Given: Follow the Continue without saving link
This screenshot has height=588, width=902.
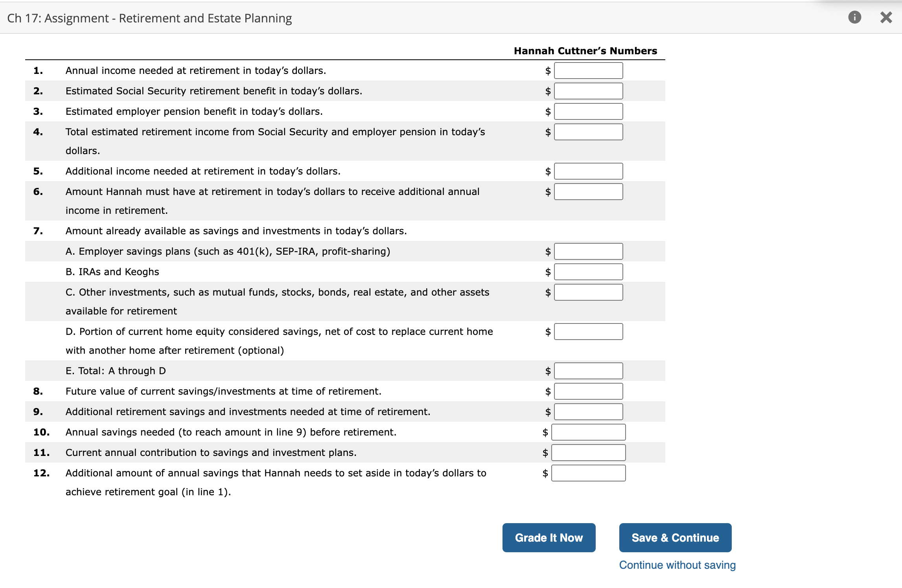Looking at the screenshot, I should click(677, 565).
